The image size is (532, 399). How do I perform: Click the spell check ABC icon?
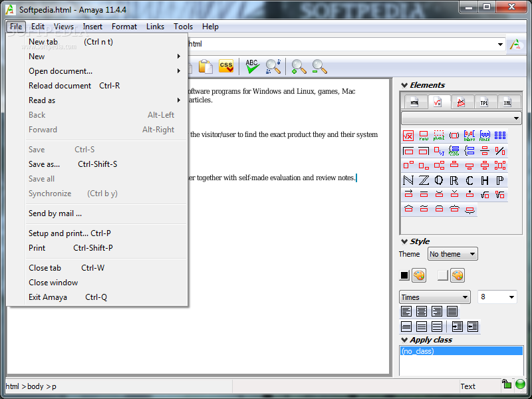coord(252,66)
